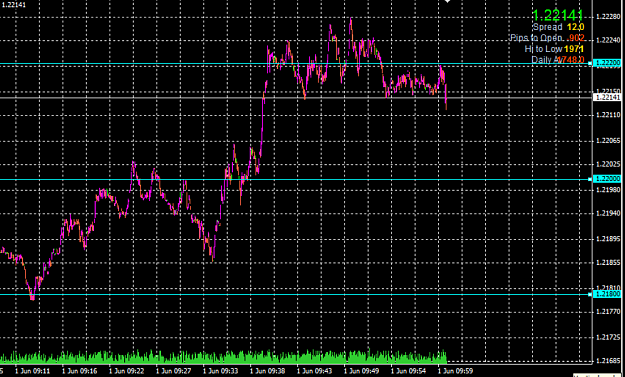Viewport: 625px width, 377px height.
Task: Click the '1 Jun 09:16' time axis label
Action: [80, 371]
